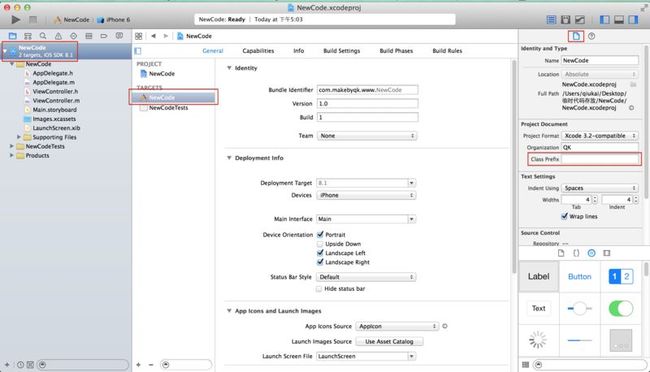The image size is (650, 372).
Task: Switch to the Build Phases tab
Action: pyautogui.click(x=396, y=51)
